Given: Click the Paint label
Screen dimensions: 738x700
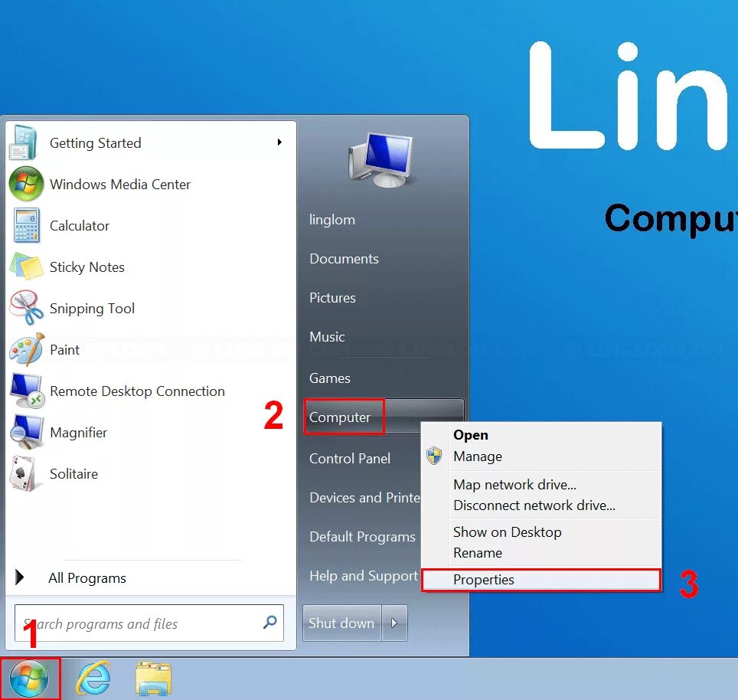Looking at the screenshot, I should (x=64, y=350).
